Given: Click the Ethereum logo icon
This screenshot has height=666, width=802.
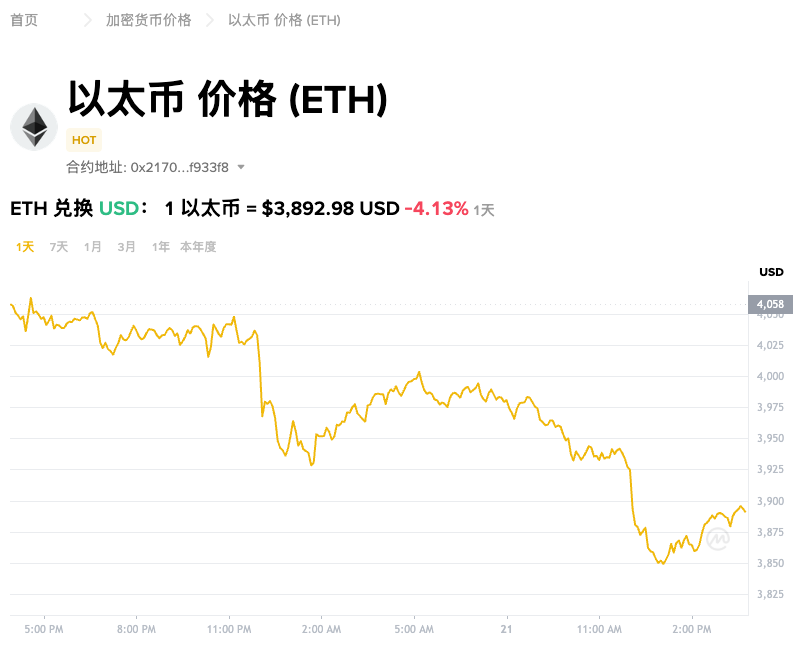Looking at the screenshot, I should coord(34,127).
